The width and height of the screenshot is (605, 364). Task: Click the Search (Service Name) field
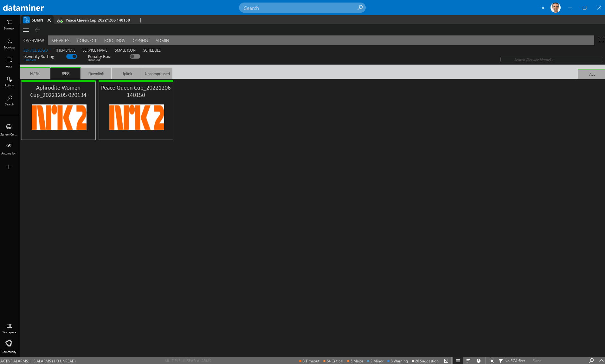tap(551, 60)
